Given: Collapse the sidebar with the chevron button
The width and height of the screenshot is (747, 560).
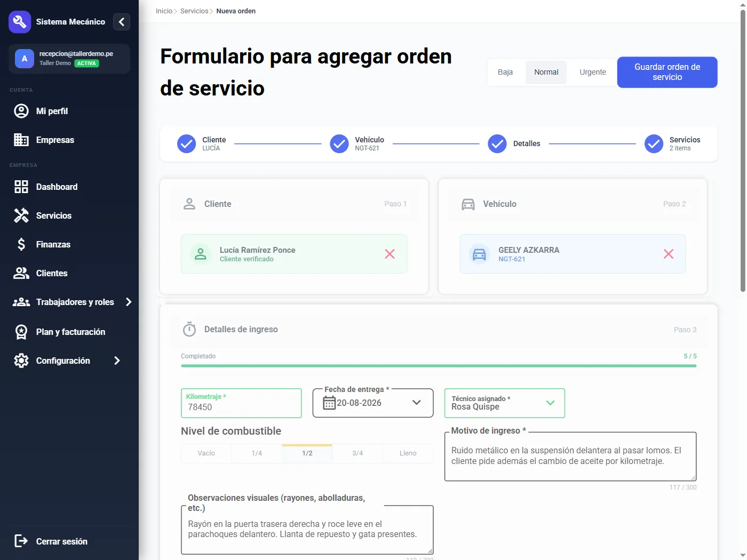Looking at the screenshot, I should coord(122,22).
